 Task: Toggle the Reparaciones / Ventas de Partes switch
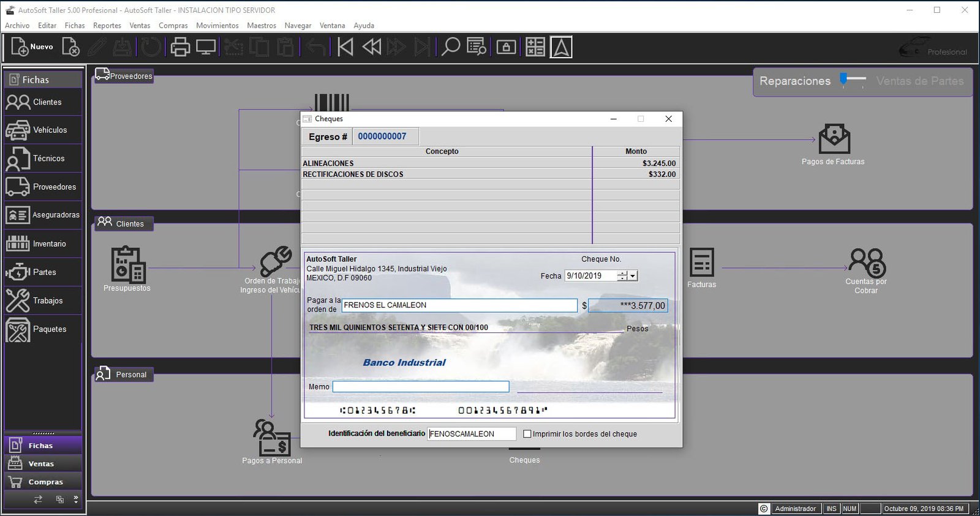[x=852, y=80]
